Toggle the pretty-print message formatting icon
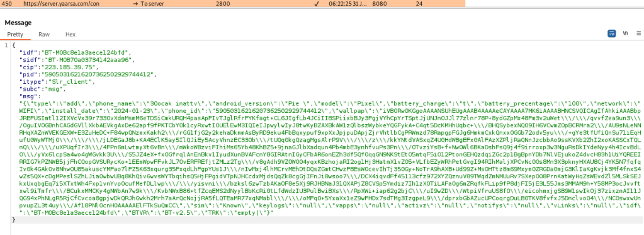This screenshot has height=235, width=644. pyautogui.click(x=612, y=33)
